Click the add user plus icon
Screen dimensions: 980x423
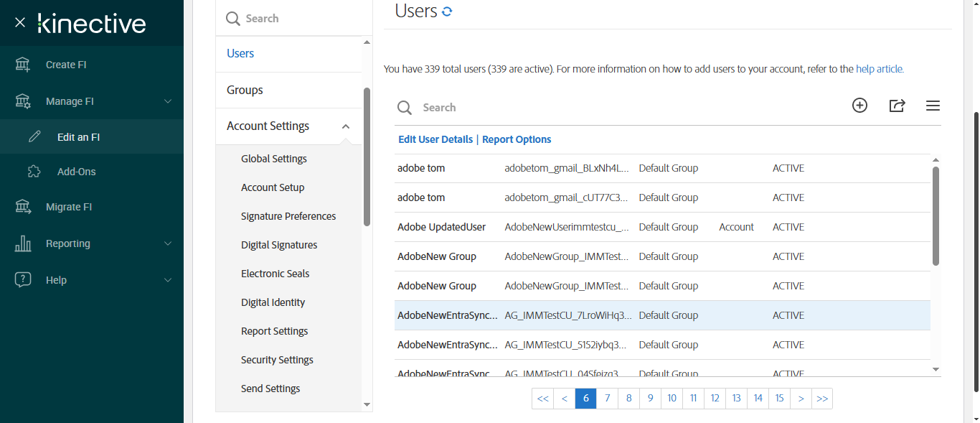point(859,106)
